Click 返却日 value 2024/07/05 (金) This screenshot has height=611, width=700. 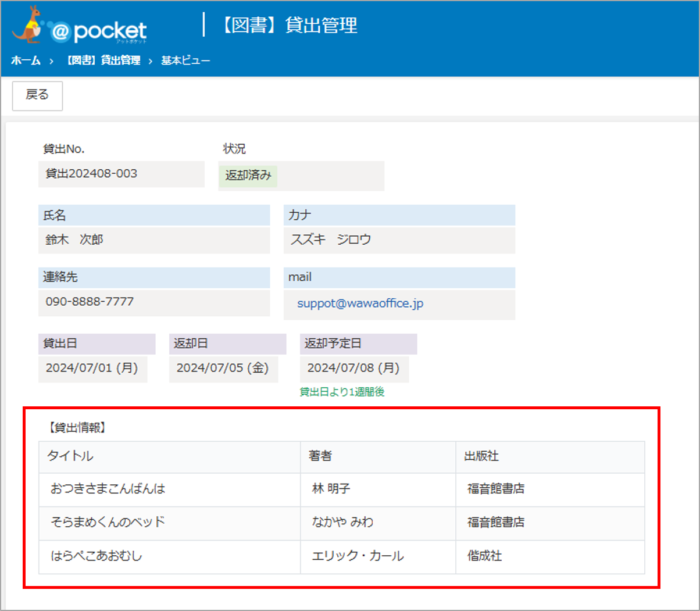223,368
